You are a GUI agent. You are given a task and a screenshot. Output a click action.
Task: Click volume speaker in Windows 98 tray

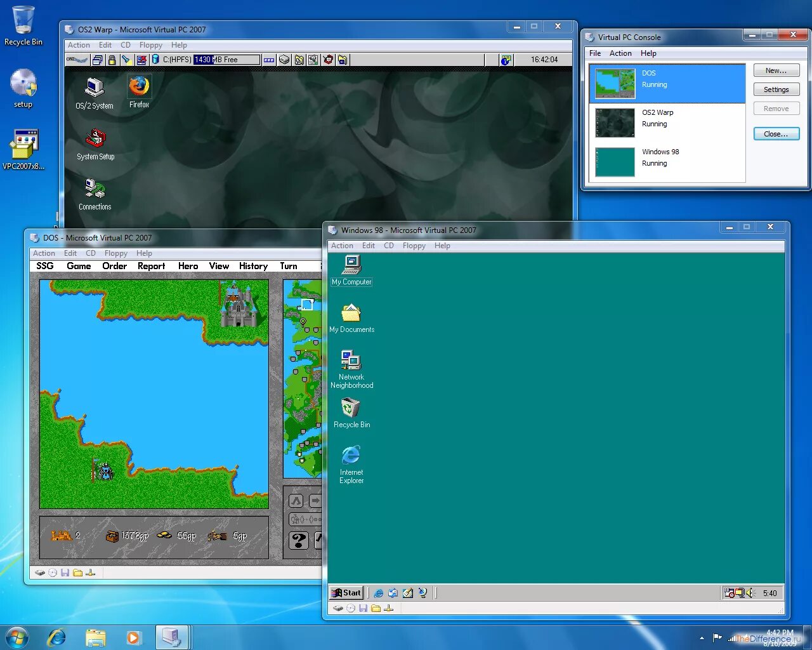(751, 593)
